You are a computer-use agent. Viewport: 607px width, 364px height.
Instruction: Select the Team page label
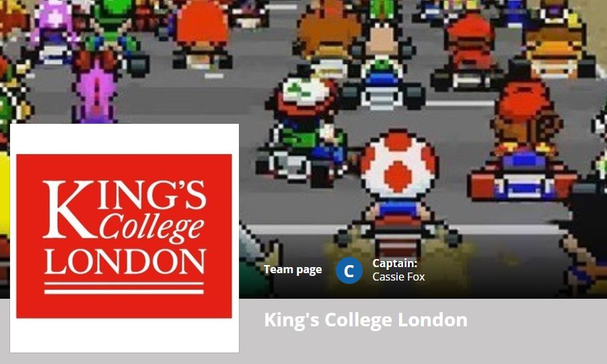[x=293, y=270]
